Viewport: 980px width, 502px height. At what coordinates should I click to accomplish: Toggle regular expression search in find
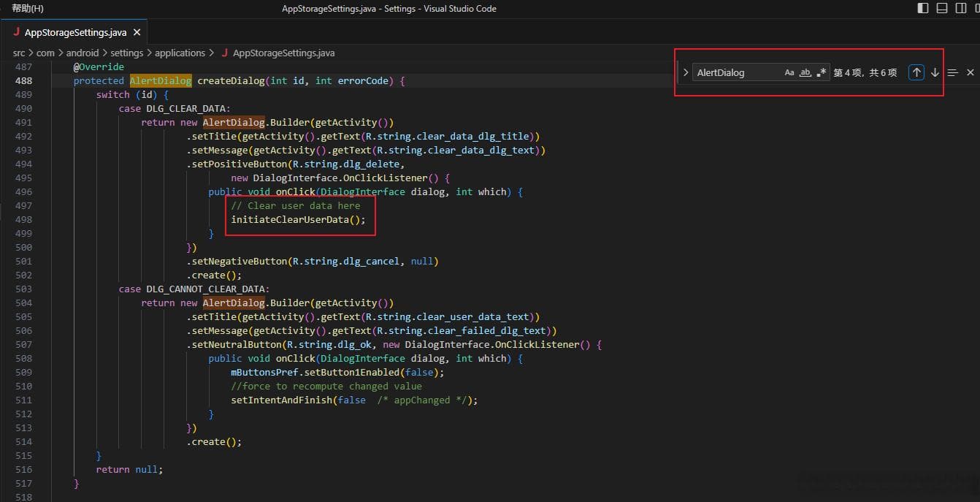[x=822, y=72]
